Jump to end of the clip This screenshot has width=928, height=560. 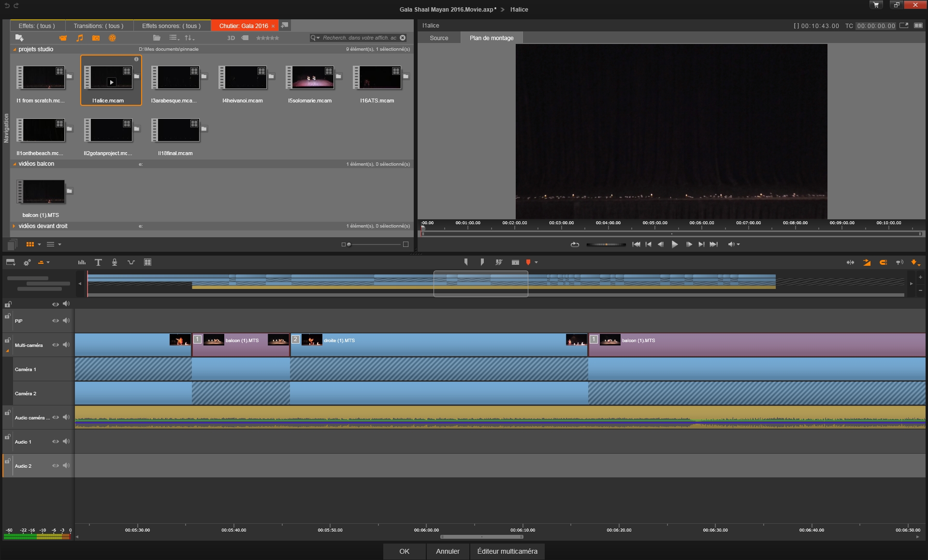click(713, 244)
